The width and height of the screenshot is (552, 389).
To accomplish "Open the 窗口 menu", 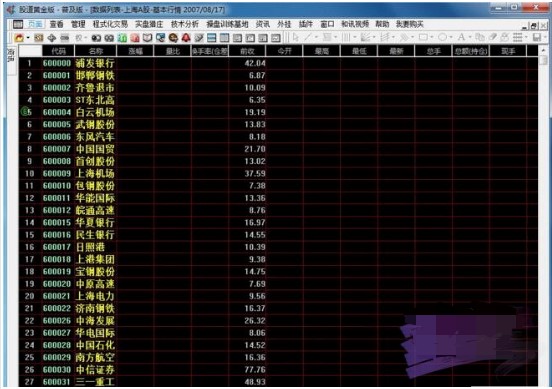I will (x=327, y=24).
